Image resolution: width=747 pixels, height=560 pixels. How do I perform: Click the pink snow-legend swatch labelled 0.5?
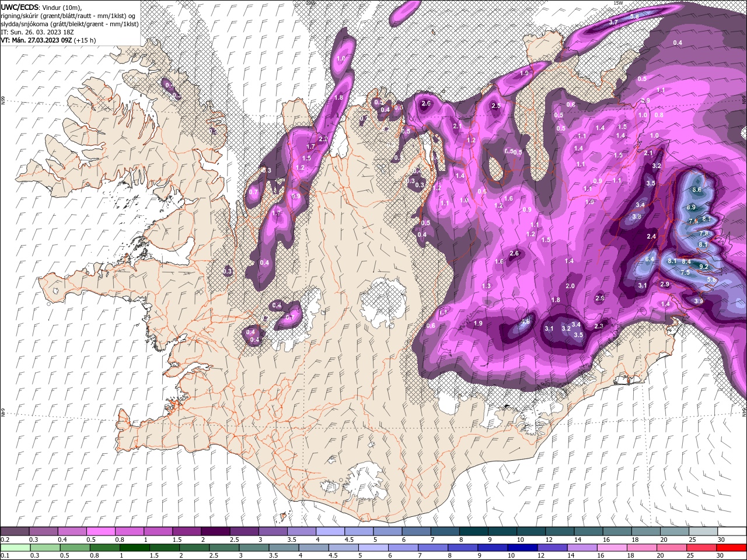point(100,531)
